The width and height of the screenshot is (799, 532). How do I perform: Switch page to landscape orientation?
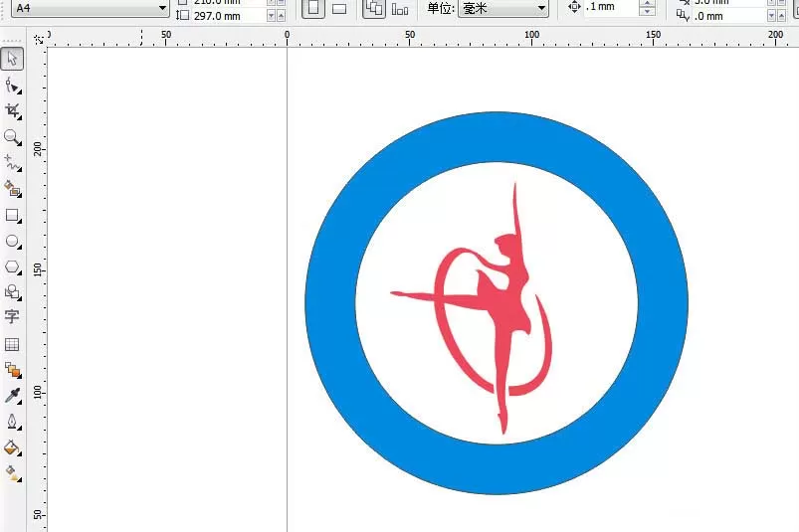339,8
